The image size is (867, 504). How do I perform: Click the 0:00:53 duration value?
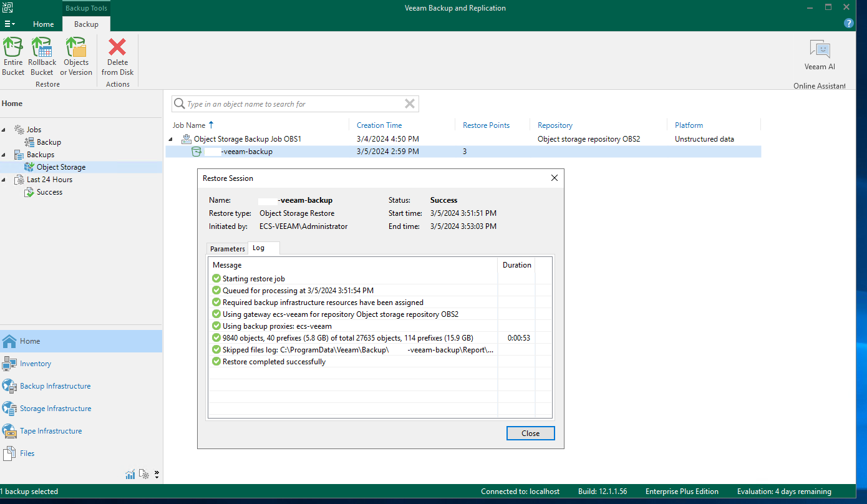pos(518,338)
